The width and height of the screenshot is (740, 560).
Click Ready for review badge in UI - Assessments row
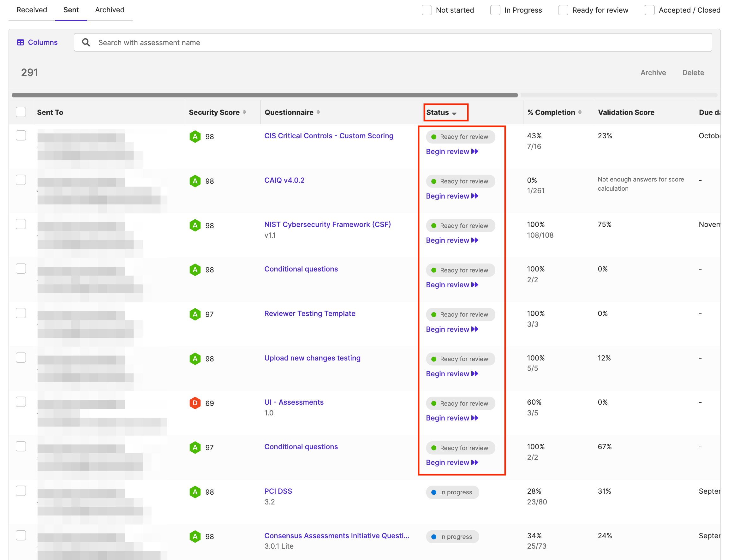(460, 403)
